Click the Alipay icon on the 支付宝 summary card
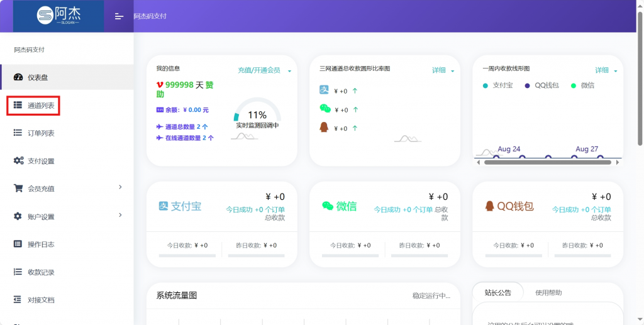Image resolution: width=644 pixels, height=325 pixels. click(164, 206)
